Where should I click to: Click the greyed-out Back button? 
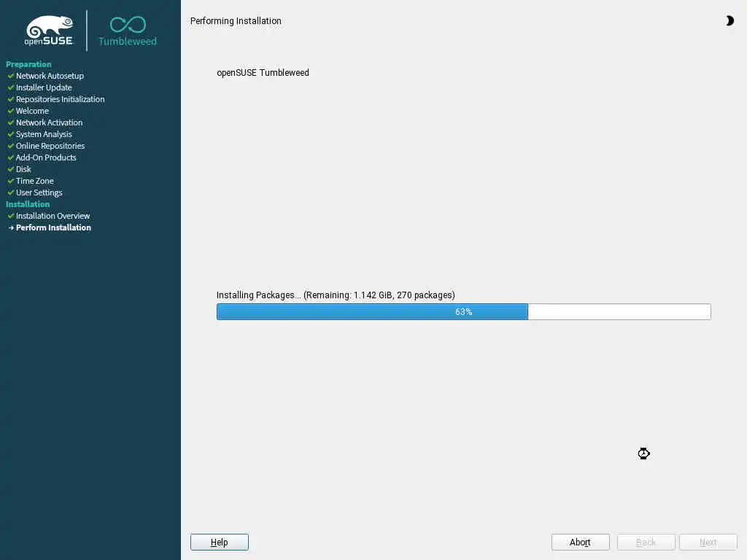coord(646,542)
